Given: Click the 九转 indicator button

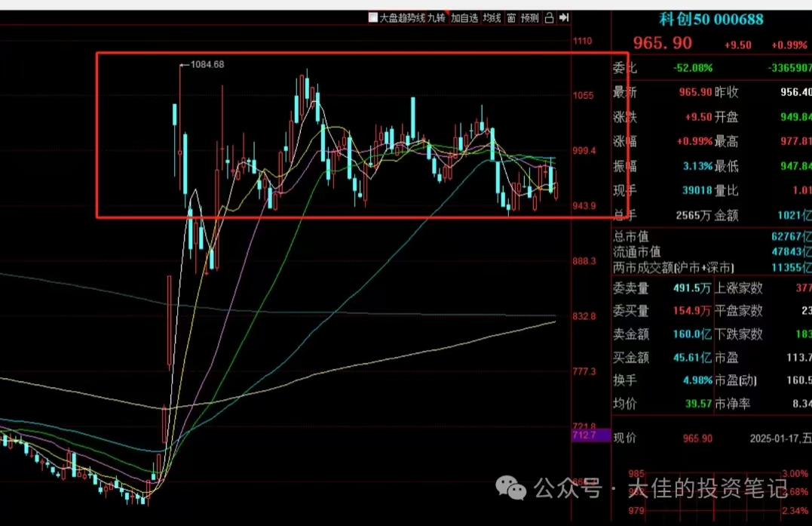Looking at the screenshot, I should coord(437,17).
